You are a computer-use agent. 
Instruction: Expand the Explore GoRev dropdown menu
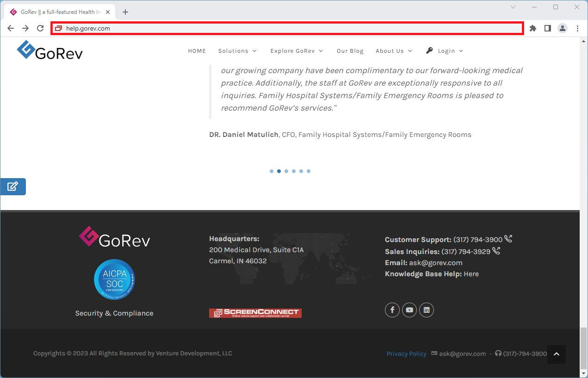pyautogui.click(x=297, y=51)
